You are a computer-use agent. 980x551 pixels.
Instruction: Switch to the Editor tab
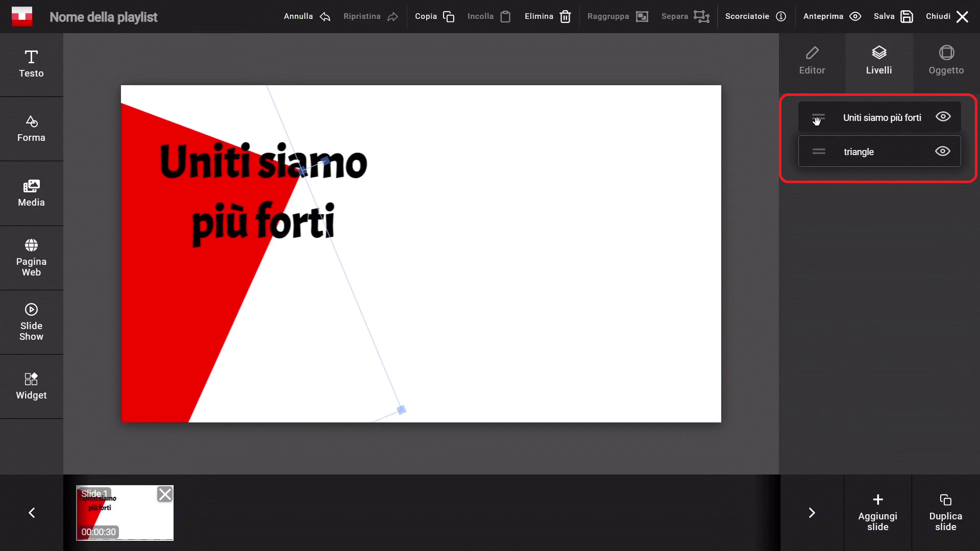tap(812, 61)
